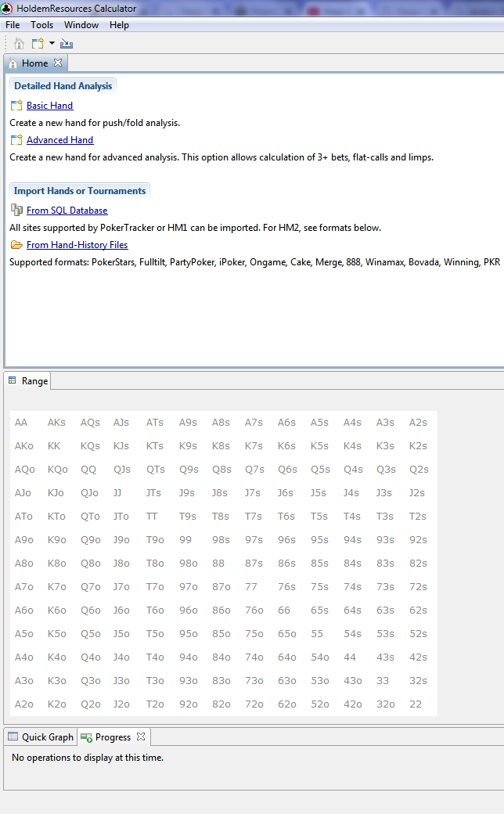Select the 99 cell in range grid

click(185, 540)
